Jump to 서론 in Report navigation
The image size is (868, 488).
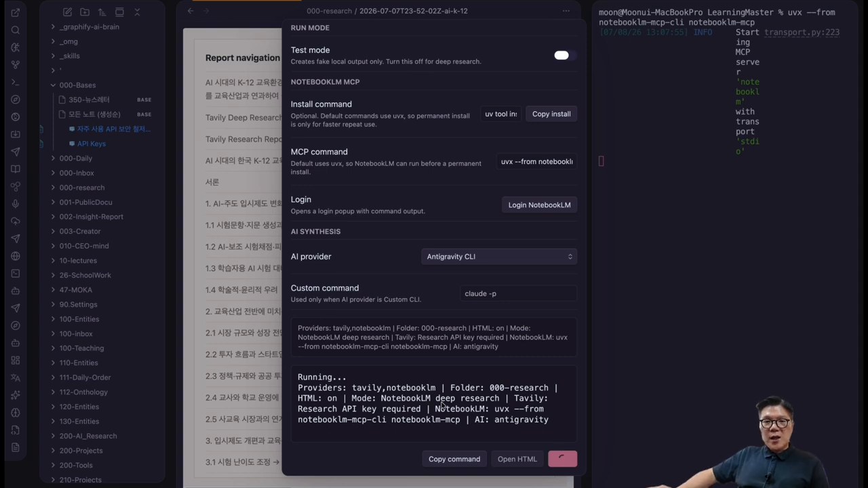point(212,182)
